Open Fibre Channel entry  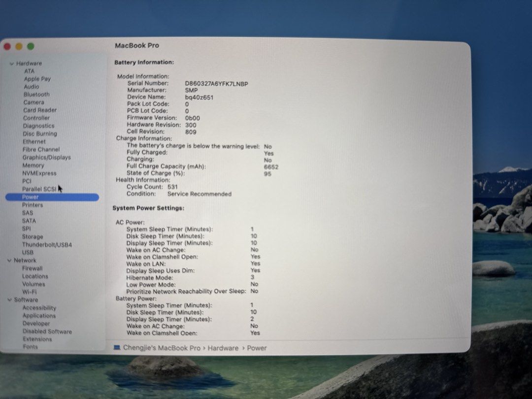click(x=41, y=149)
